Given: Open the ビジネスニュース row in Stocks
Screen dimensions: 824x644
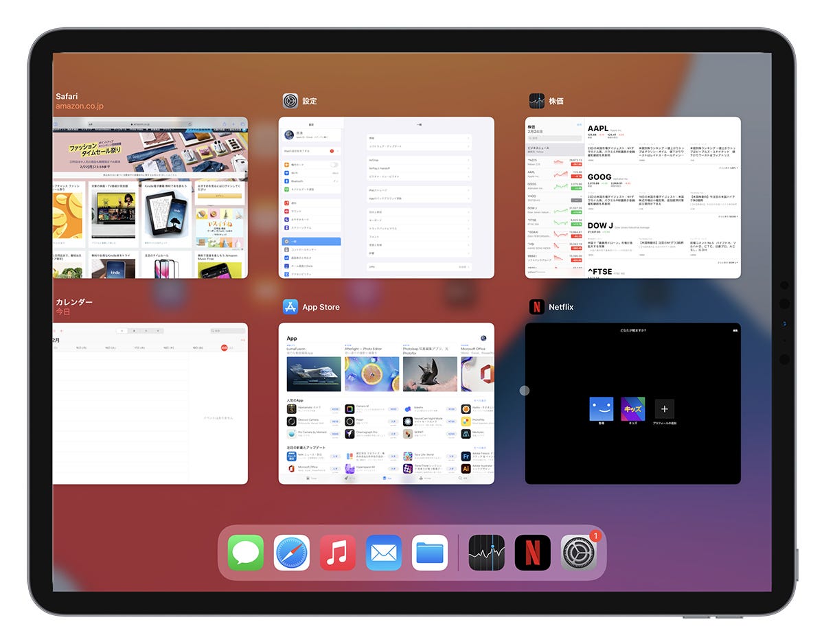Looking at the screenshot, I should (554, 149).
